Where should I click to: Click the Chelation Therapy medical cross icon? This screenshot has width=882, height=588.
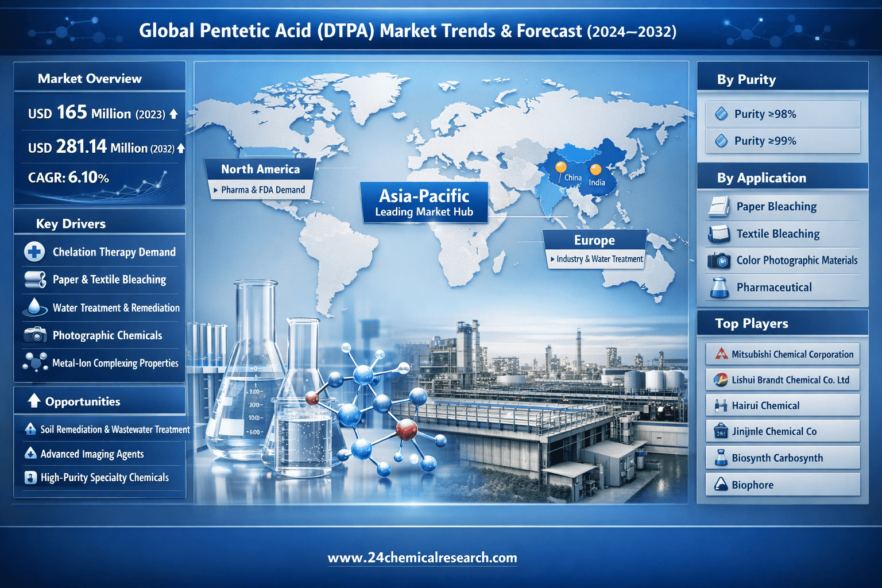tap(34, 252)
